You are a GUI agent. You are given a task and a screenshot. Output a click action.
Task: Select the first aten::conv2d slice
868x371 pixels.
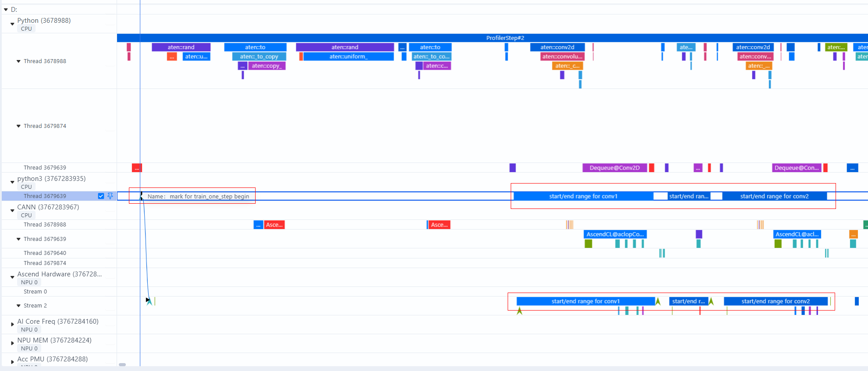(x=558, y=47)
